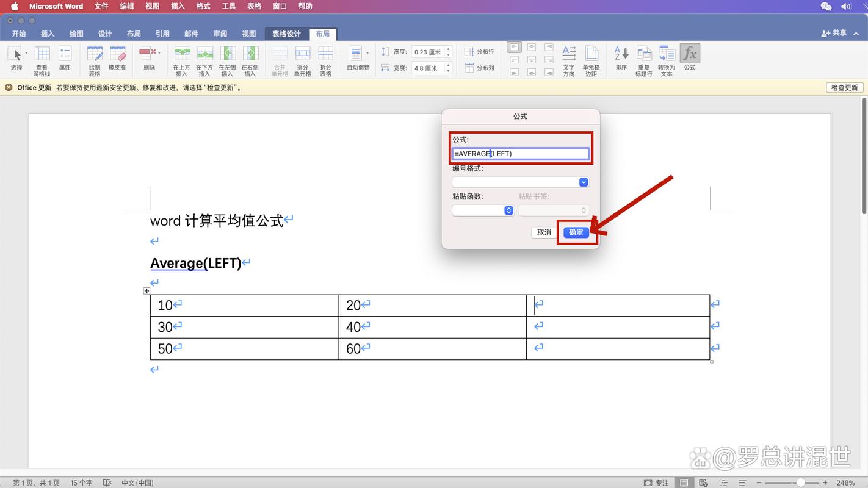This screenshot has height=488, width=868.
Task: Click 取消 to cancel formula dialog
Action: pos(544,232)
